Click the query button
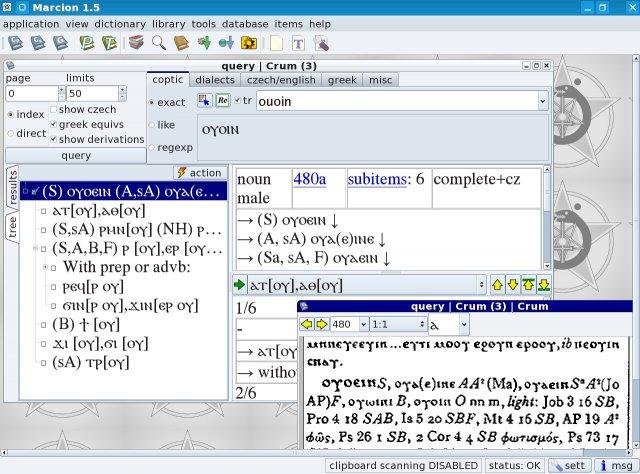Screen dimensions: 640x474 pyautogui.click(x=76, y=156)
